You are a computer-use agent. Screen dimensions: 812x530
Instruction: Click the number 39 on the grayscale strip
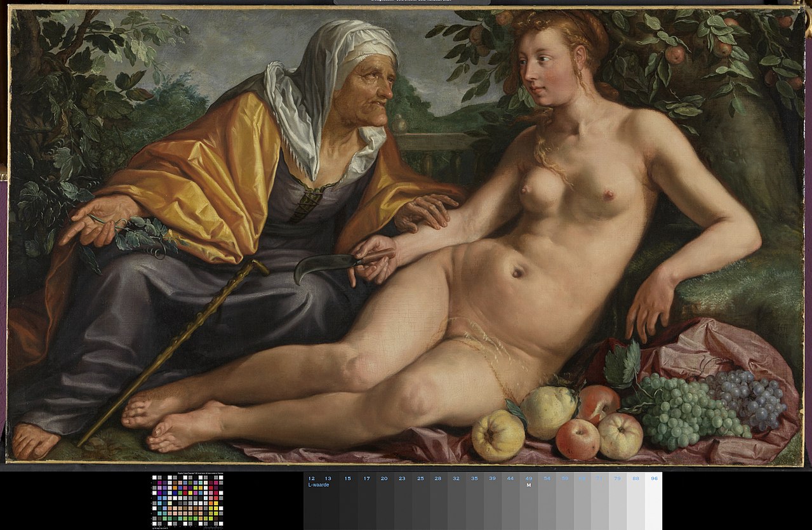click(x=492, y=478)
